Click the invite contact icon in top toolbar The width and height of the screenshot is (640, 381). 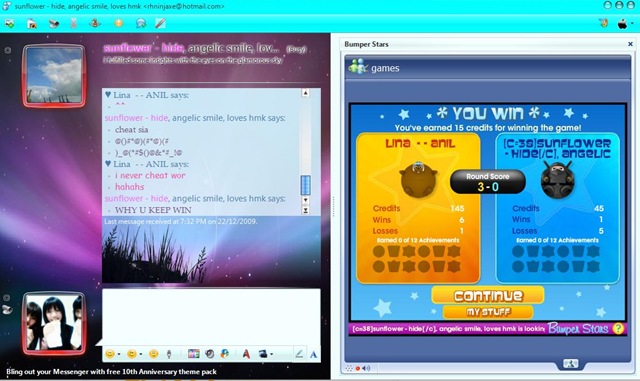click(x=9, y=24)
